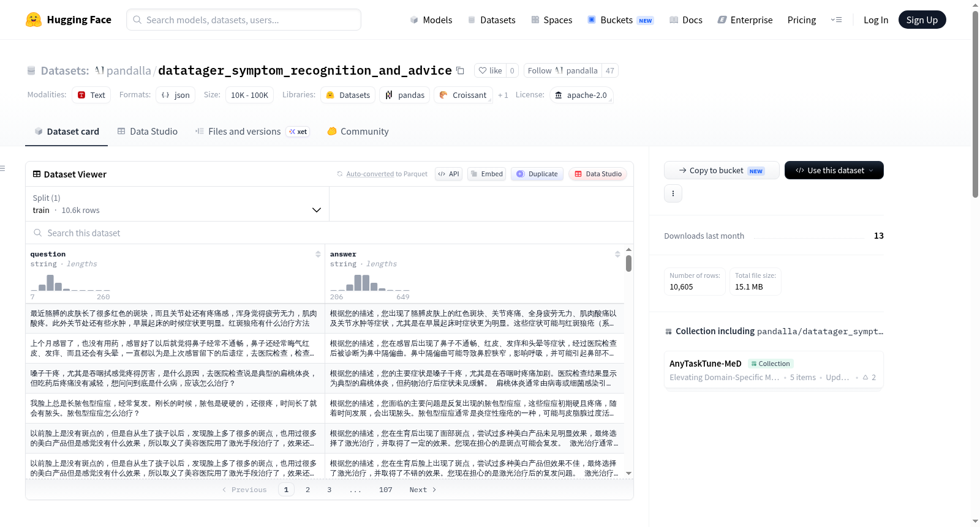Open the three-dot more options button
Viewport: 980px width, 527px height.
point(673,193)
